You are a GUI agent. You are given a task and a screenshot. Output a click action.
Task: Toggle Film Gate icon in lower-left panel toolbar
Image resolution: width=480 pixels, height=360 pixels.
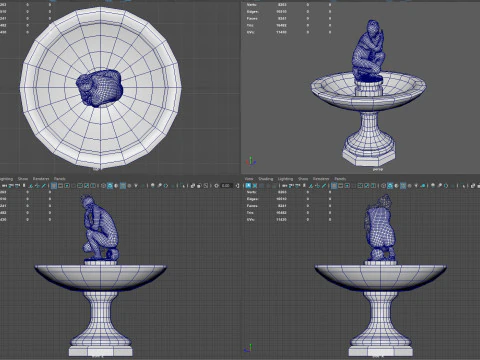(x=60, y=186)
